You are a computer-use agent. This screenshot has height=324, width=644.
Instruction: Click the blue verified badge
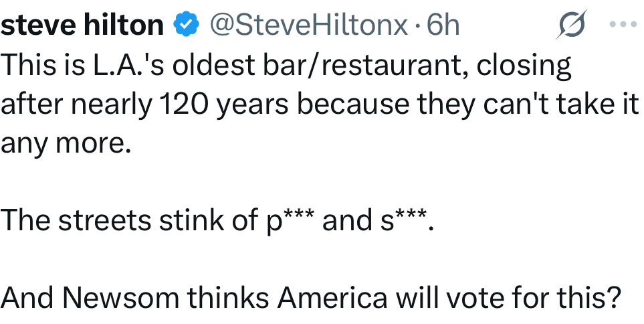pyautogui.click(x=186, y=25)
